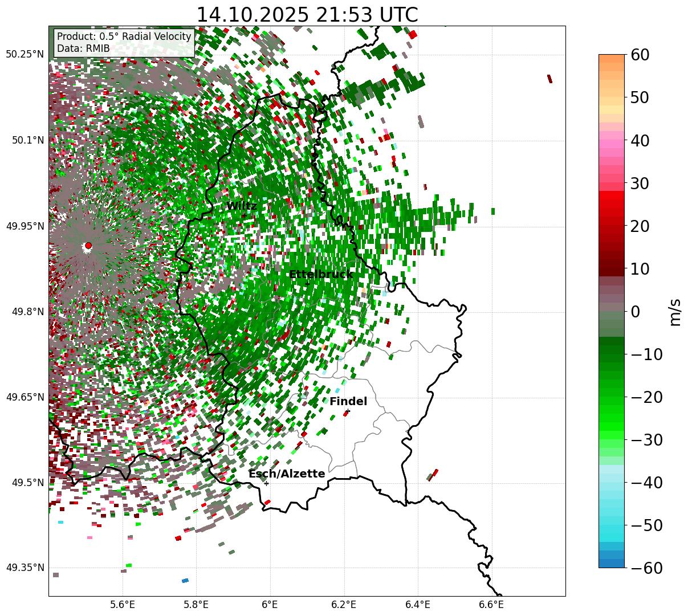Click the 49.35°N latitude tick label

(25, 568)
